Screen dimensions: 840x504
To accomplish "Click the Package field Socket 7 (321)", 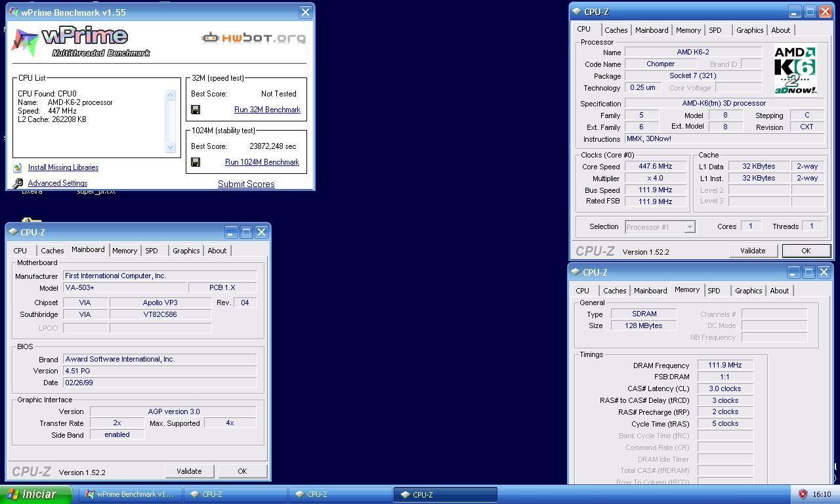I will click(693, 76).
